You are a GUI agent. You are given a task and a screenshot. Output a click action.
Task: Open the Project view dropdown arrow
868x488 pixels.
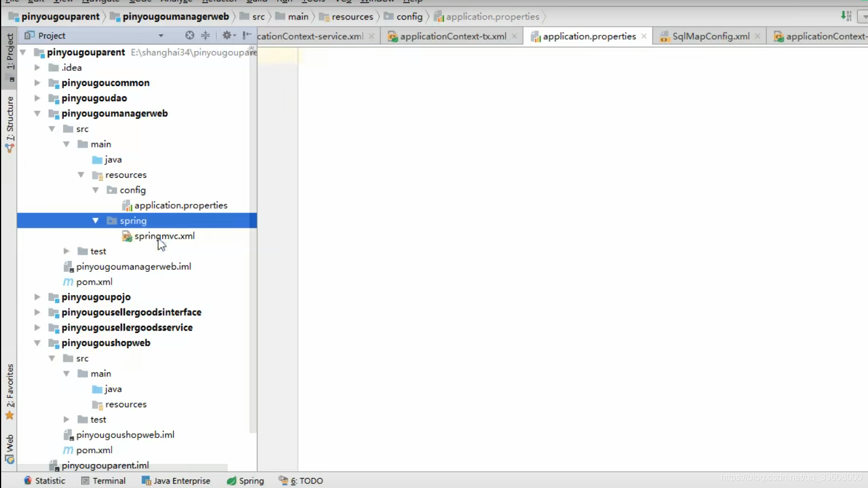(161, 36)
